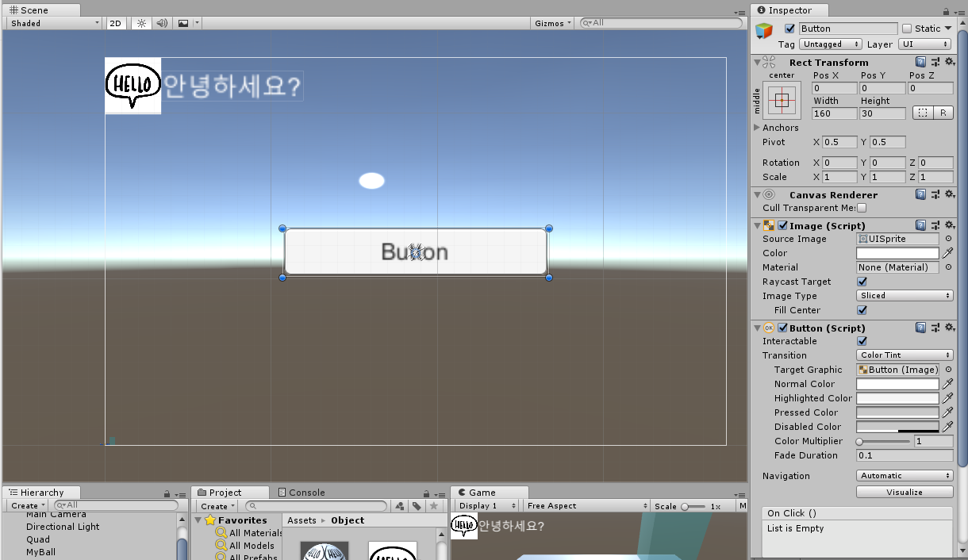Open Tag Untagged dropdown
The image size is (968, 560).
coord(831,44)
